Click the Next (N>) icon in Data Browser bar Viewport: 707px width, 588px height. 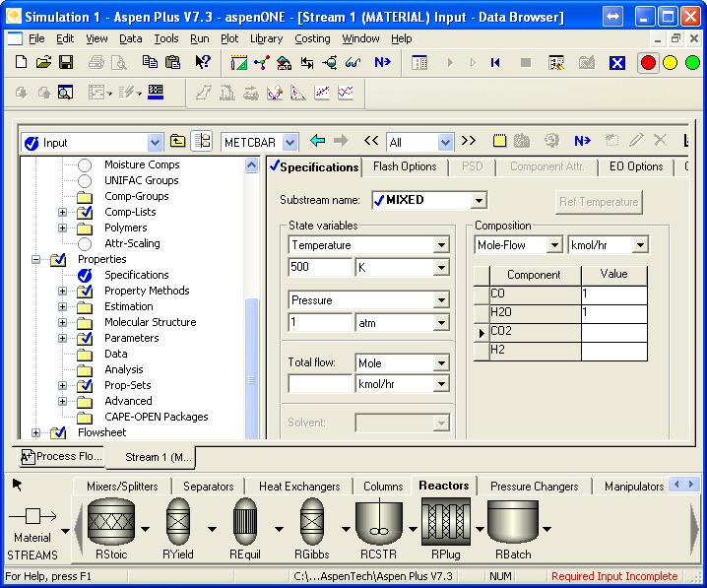582,141
